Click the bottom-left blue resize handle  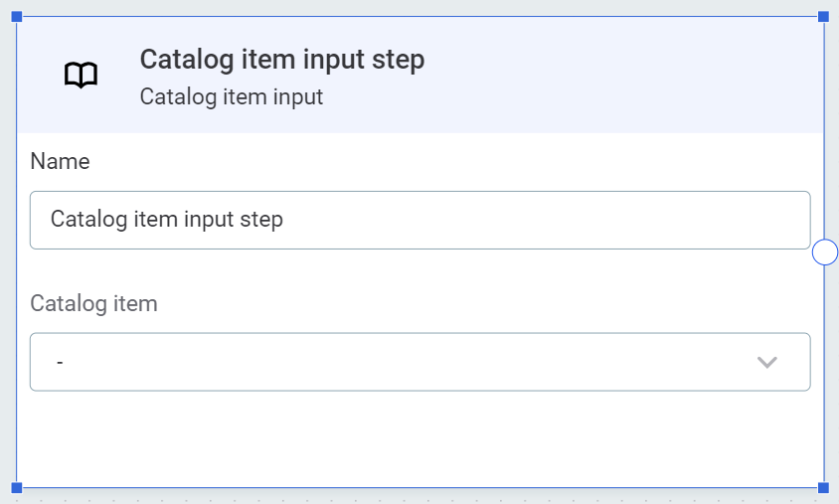(16, 487)
